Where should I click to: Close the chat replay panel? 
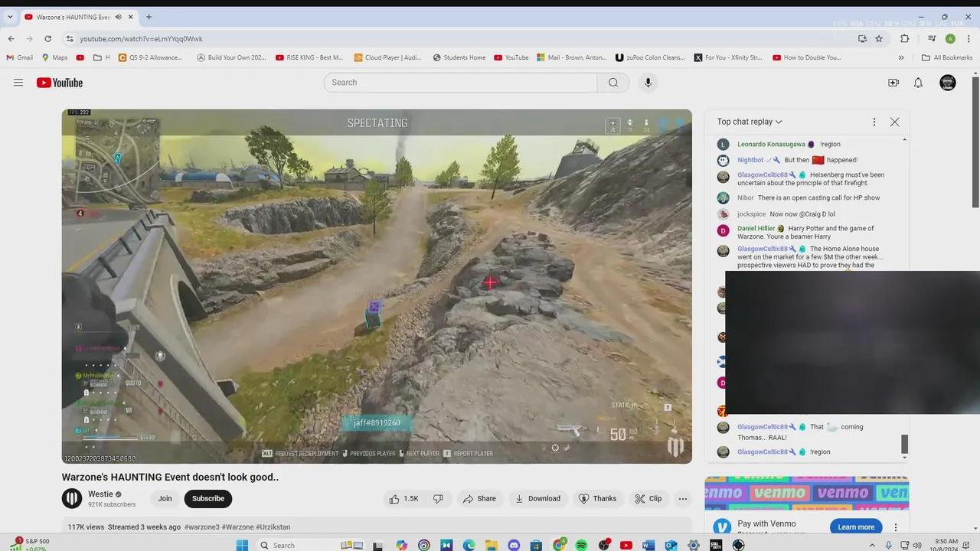point(894,122)
